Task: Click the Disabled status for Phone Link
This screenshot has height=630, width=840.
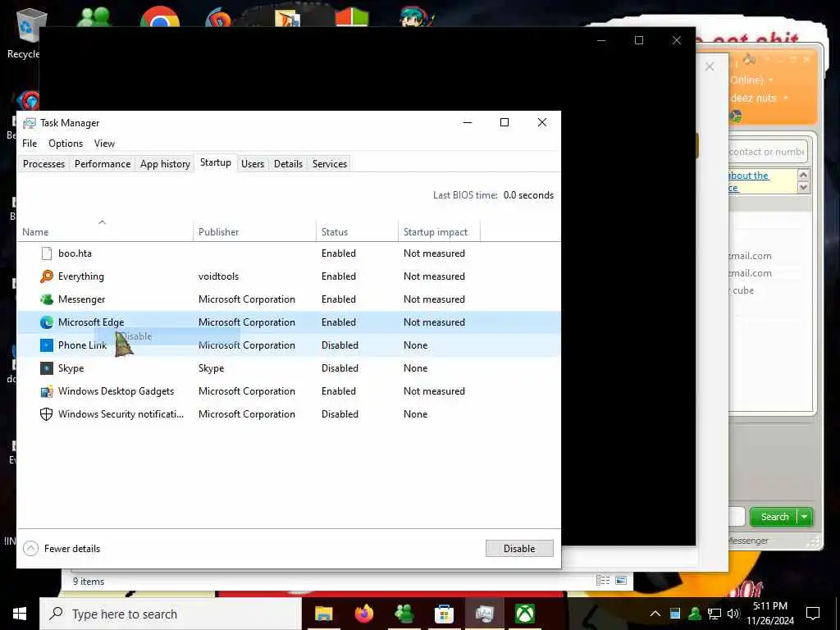Action: click(340, 345)
